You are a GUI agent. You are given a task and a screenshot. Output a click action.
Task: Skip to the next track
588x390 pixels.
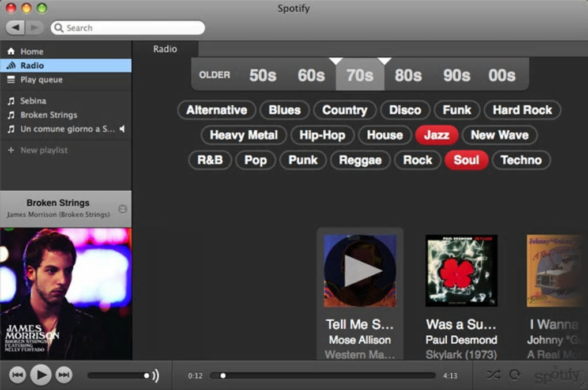[64, 374]
